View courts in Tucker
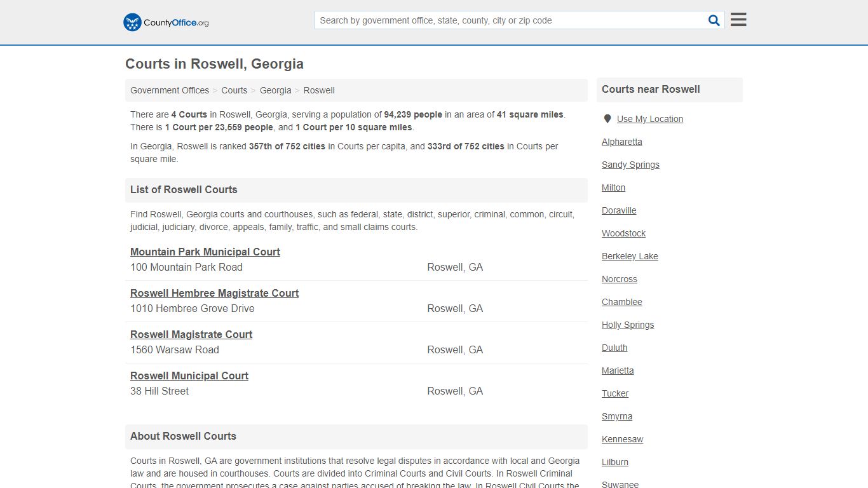This screenshot has height=488, width=868. coord(615,393)
